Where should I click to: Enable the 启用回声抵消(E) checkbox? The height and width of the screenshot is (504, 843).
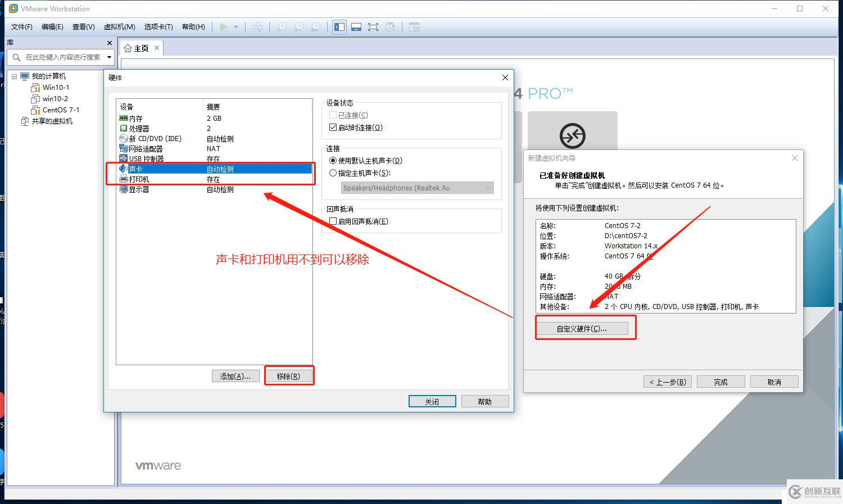pyautogui.click(x=333, y=221)
